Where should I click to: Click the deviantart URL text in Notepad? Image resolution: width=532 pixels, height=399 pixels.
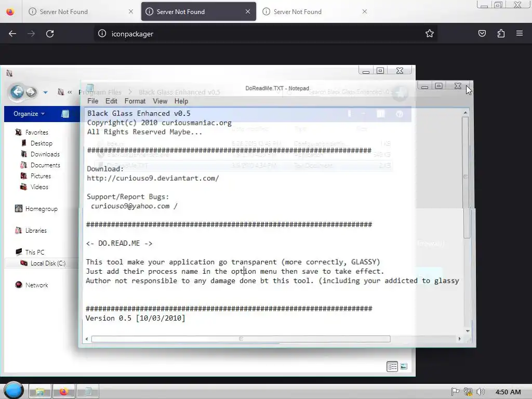click(x=153, y=178)
